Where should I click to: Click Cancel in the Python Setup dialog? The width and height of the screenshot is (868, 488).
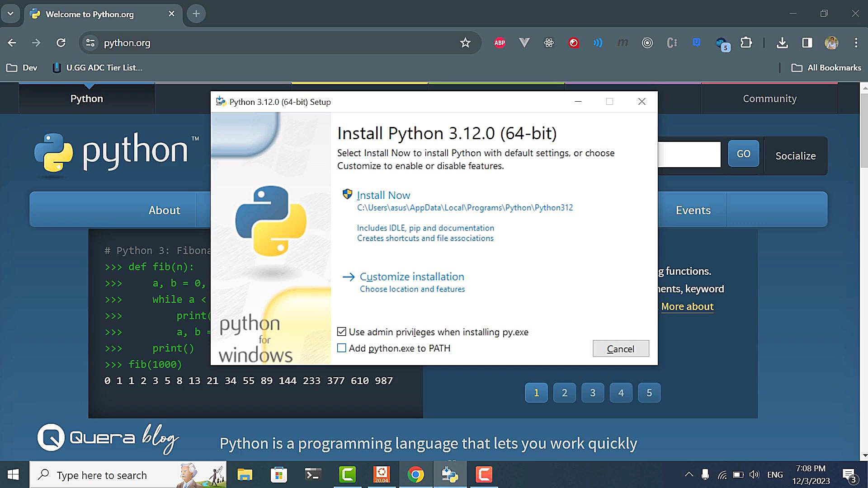[x=621, y=349]
